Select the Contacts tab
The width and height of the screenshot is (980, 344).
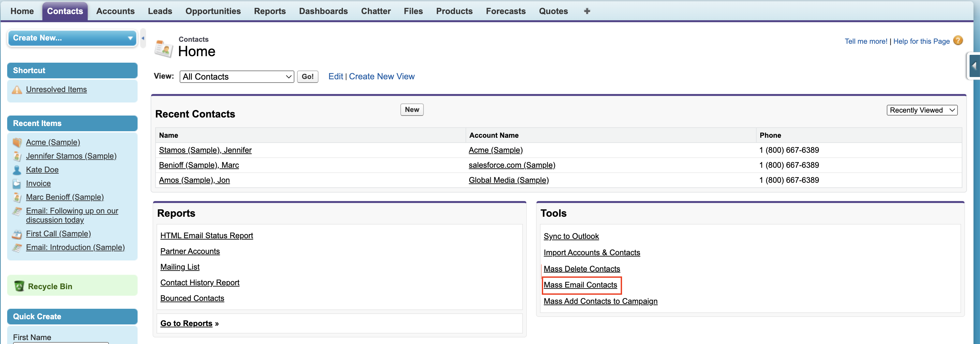[65, 11]
